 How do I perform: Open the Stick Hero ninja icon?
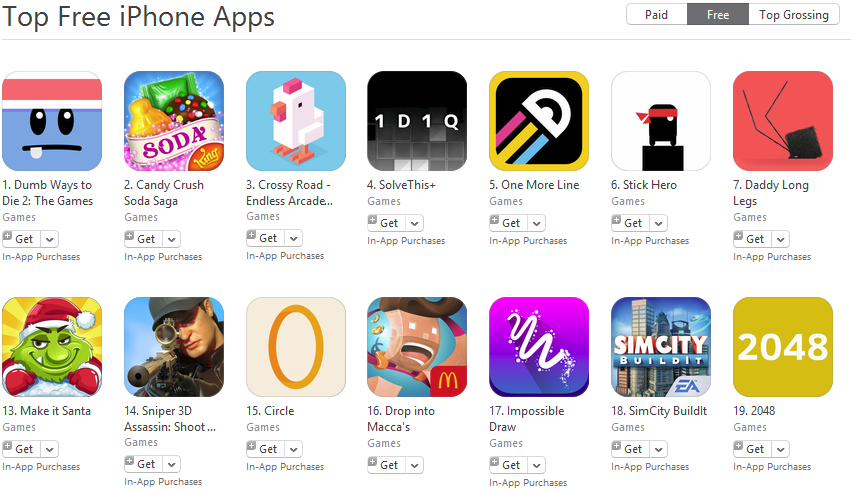[x=661, y=121]
